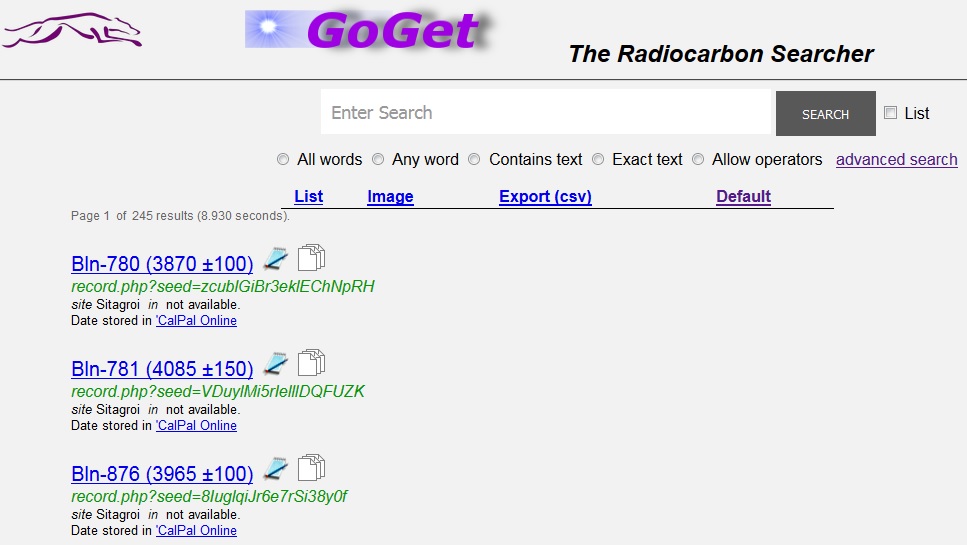Click the 'Page 1 of 245 results' status text
Viewport: 967px width, 545px height.
[180, 216]
